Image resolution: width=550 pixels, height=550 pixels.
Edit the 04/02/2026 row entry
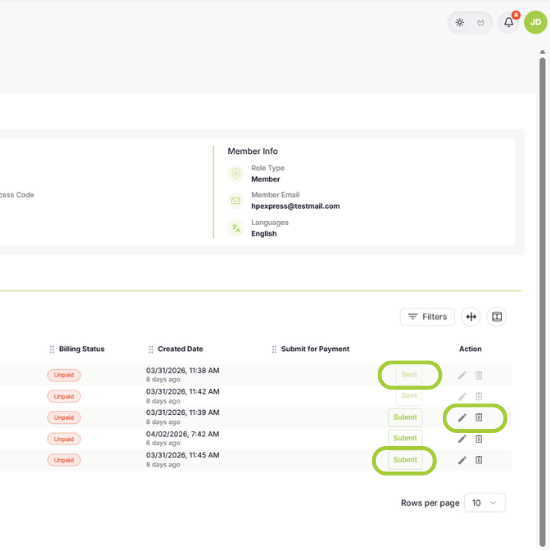pos(462,439)
